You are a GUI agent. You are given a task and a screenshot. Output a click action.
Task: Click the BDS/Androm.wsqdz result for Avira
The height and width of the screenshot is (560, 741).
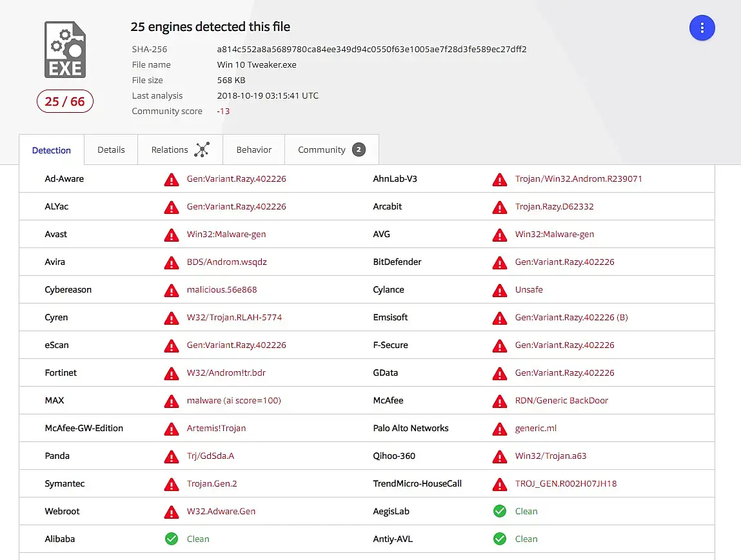click(x=226, y=262)
